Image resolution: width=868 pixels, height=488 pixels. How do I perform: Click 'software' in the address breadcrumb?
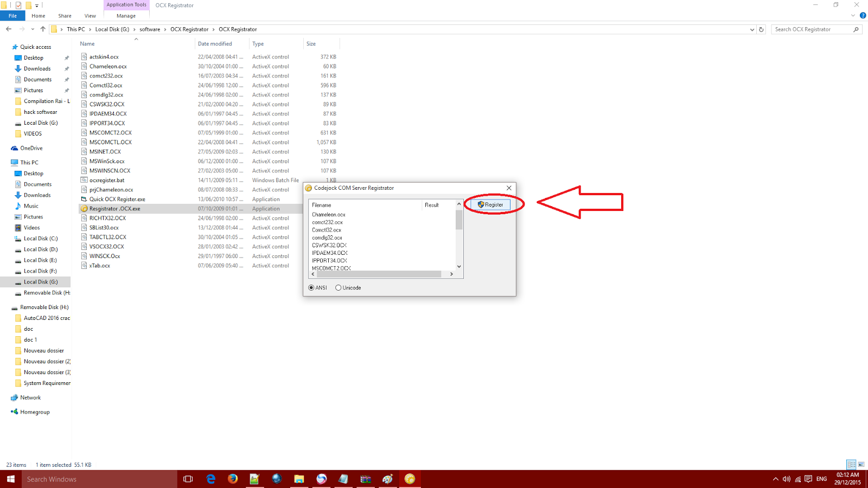[150, 29]
